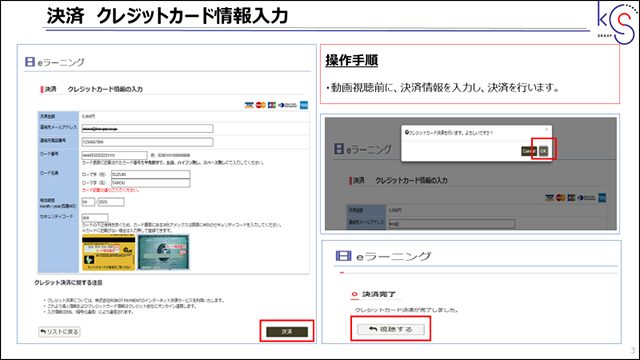Screen dimensions: 640x360
Task: Click the security code field
Action: [95, 218]
